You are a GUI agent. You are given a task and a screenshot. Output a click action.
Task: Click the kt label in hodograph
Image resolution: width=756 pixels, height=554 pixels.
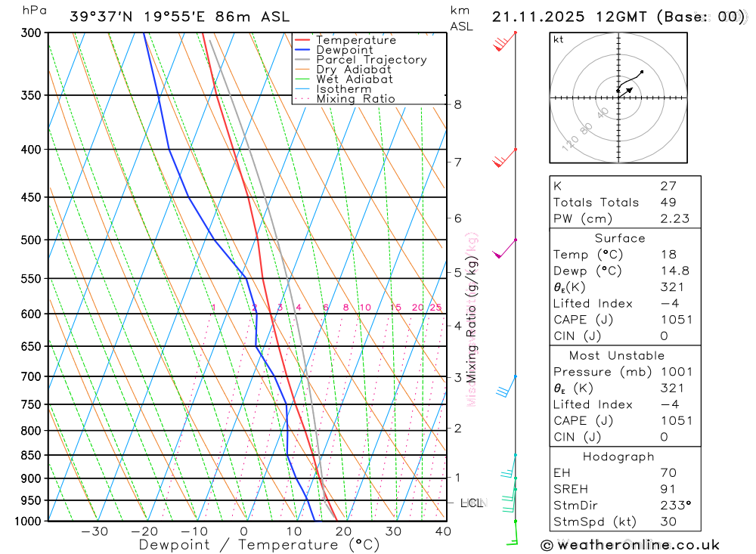point(559,39)
